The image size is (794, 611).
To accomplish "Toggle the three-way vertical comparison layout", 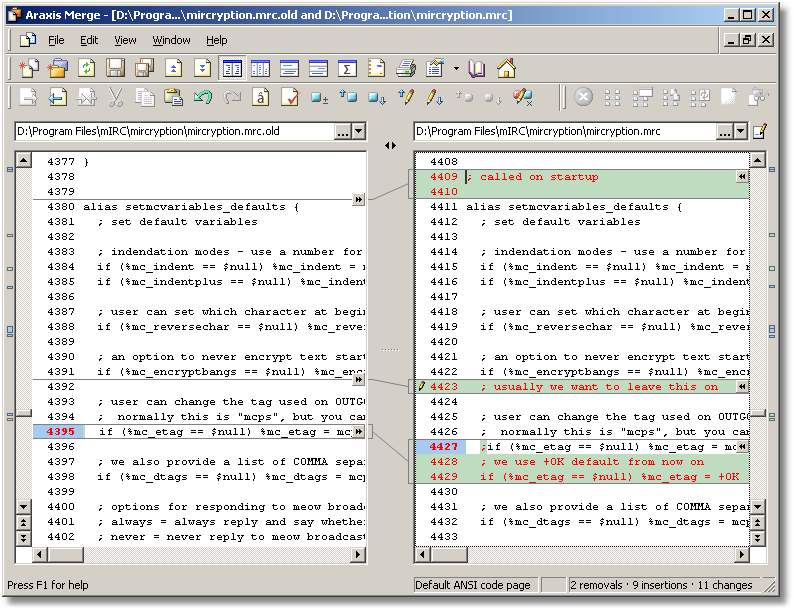I will click(x=260, y=68).
